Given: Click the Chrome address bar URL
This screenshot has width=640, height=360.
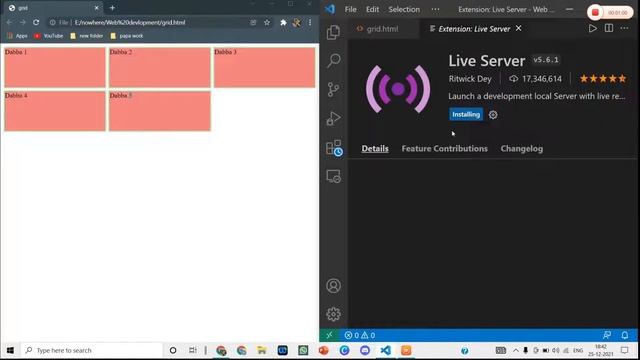Looking at the screenshot, I should [x=130, y=22].
